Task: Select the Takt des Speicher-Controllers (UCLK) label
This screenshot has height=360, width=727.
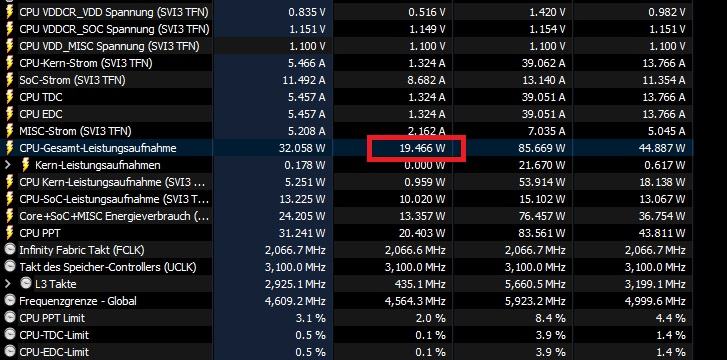Action: [108, 267]
